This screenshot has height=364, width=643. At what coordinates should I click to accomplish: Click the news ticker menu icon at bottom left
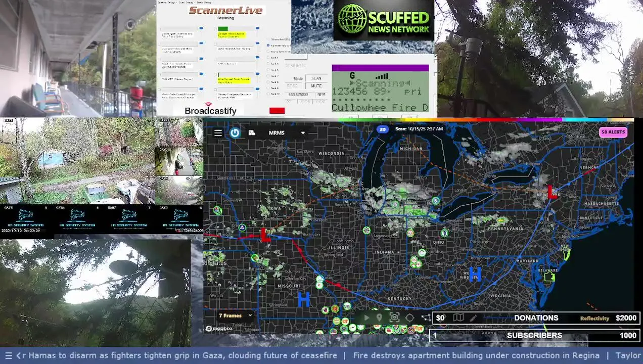8,355
